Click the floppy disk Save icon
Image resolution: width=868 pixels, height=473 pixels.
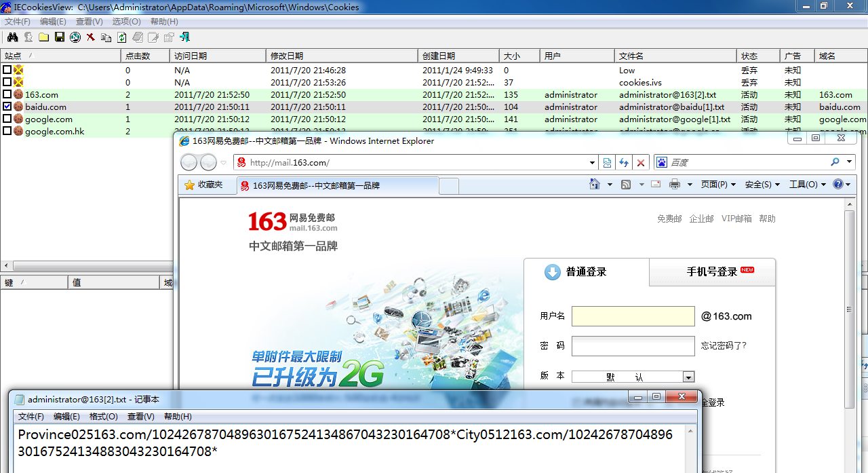click(x=59, y=37)
